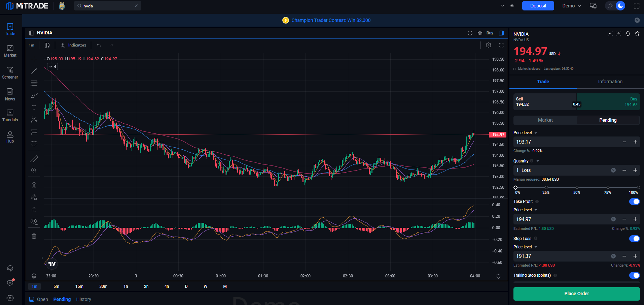Collapse the indicator legend with 4

[52, 67]
